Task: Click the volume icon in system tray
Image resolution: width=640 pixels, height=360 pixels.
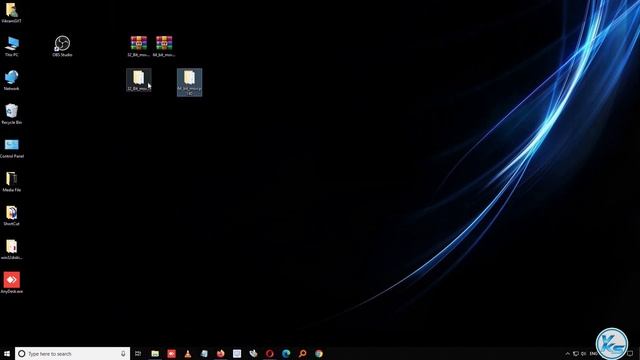Action: 584,353
